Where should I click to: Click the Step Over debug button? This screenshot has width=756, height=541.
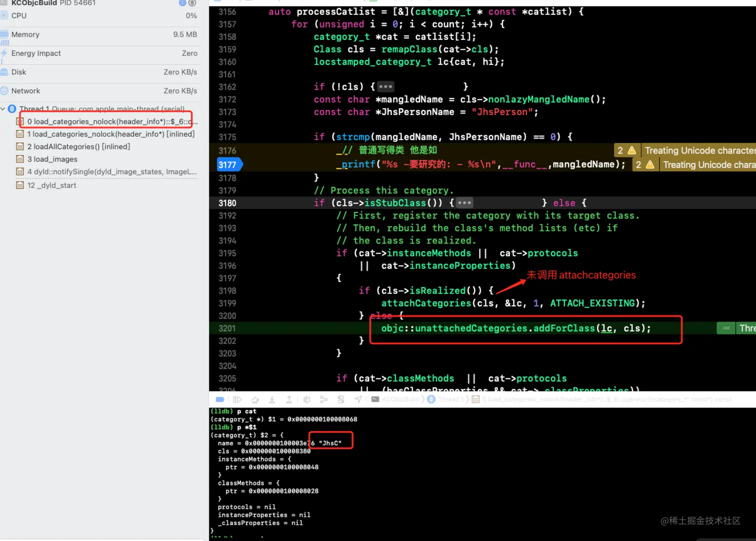(255, 399)
